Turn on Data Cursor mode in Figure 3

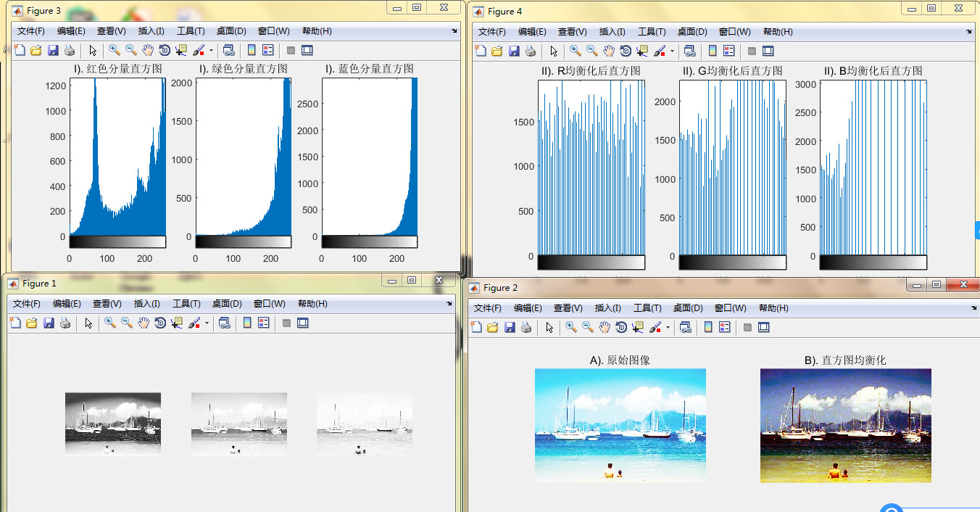pos(182,50)
